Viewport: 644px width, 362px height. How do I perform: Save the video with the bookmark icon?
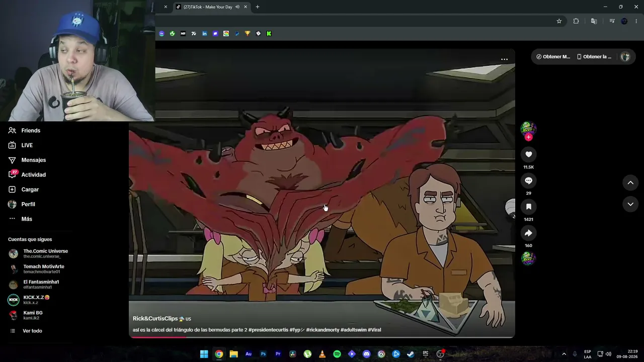click(528, 207)
